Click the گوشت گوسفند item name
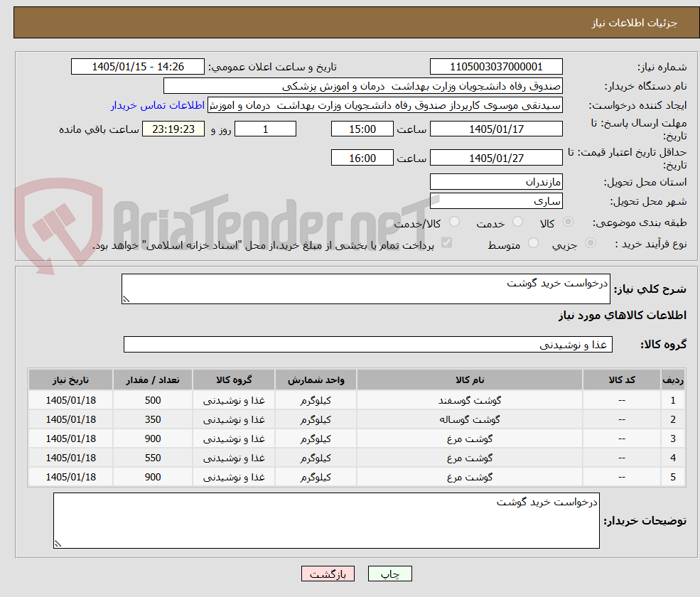Viewport: 700px width, 597px height. pos(469,401)
